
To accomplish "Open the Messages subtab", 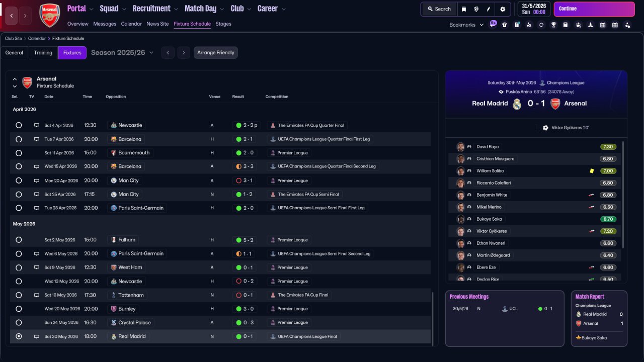I will click(105, 24).
